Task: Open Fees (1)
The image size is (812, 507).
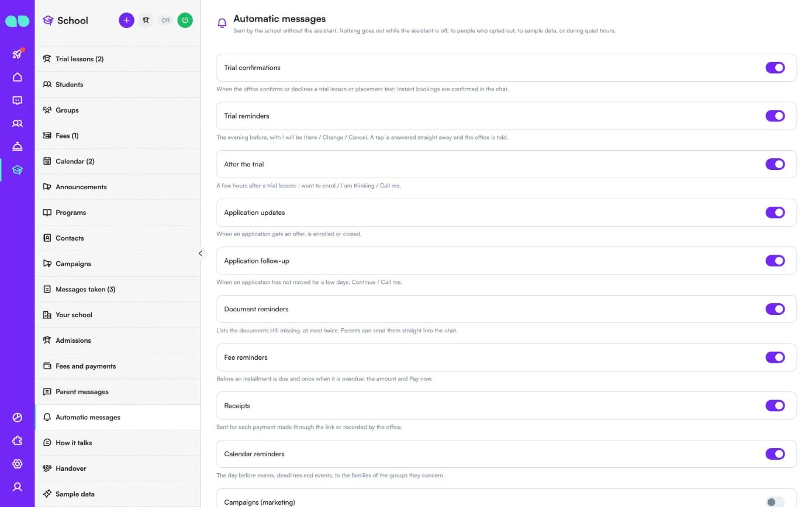Action: (118, 136)
